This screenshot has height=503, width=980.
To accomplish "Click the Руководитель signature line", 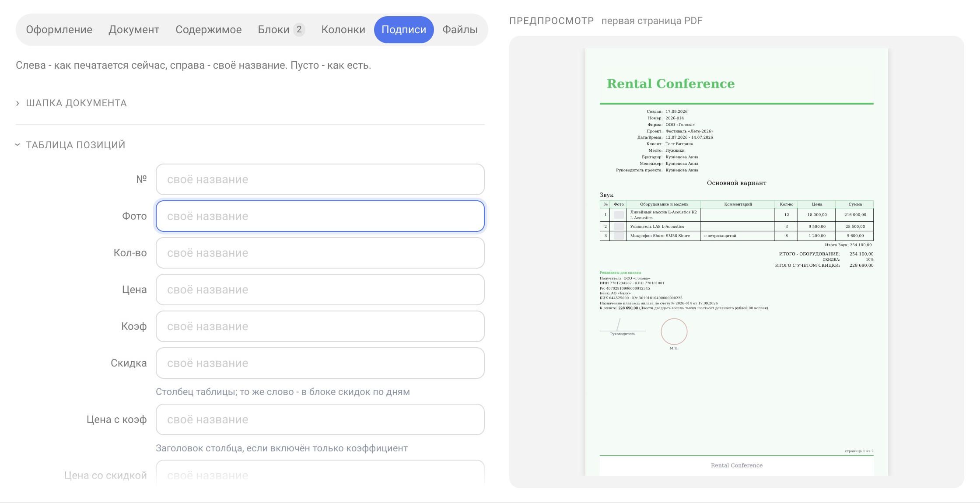I will coord(623,331).
